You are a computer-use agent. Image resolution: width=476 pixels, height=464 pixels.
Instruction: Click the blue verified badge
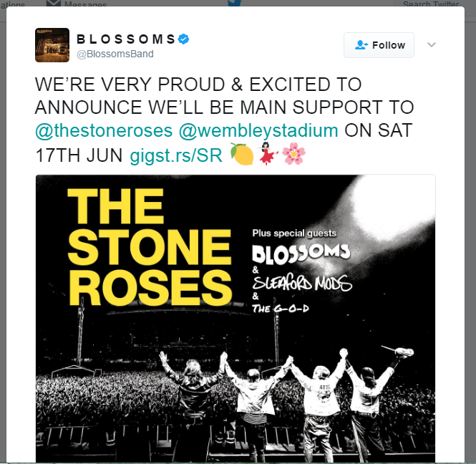184,39
